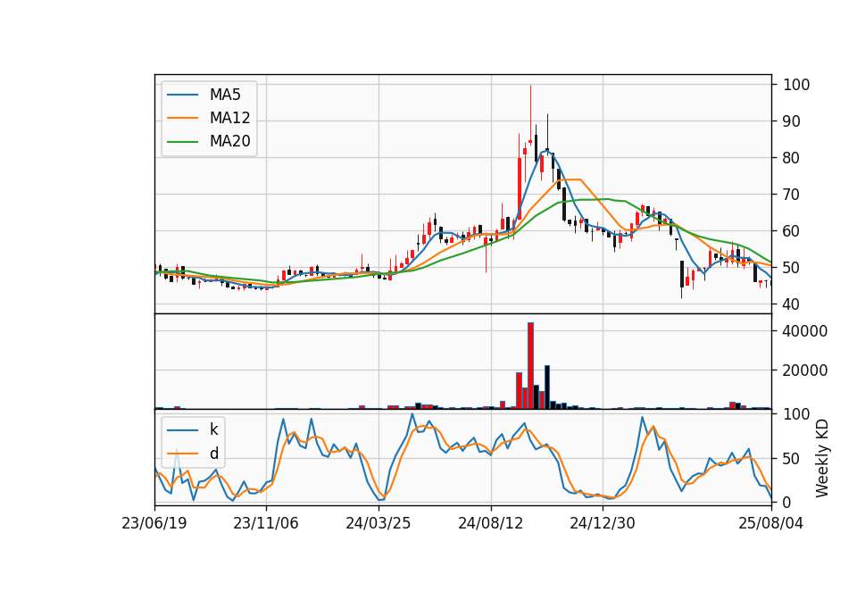Click the 20000 volume axis label
The height and width of the screenshot is (616, 857).
pos(805,370)
